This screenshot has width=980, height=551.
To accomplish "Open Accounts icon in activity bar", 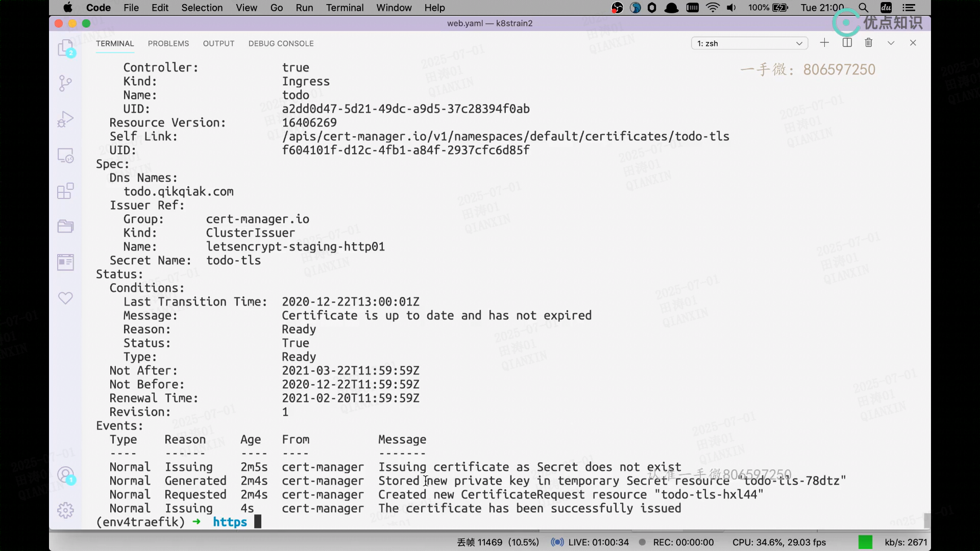I will [65, 475].
